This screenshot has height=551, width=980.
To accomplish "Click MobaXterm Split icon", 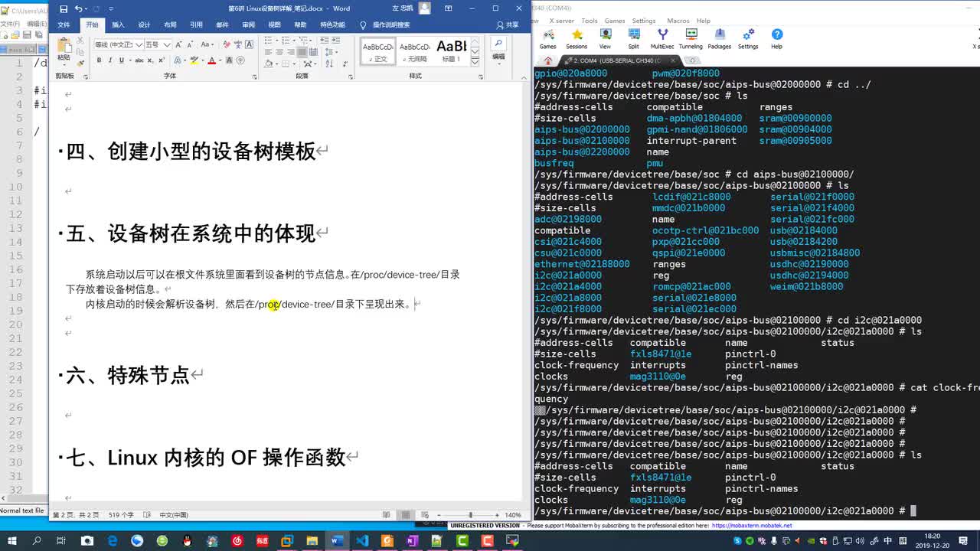I will pyautogui.click(x=633, y=39).
